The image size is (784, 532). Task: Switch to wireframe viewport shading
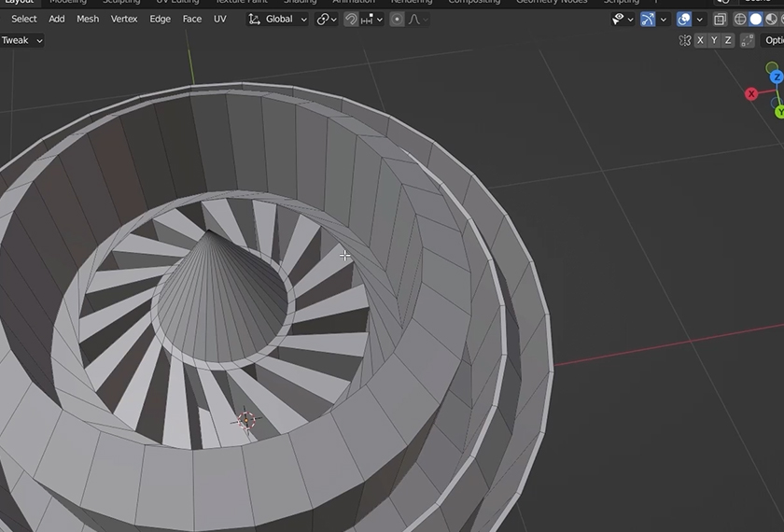click(x=740, y=19)
